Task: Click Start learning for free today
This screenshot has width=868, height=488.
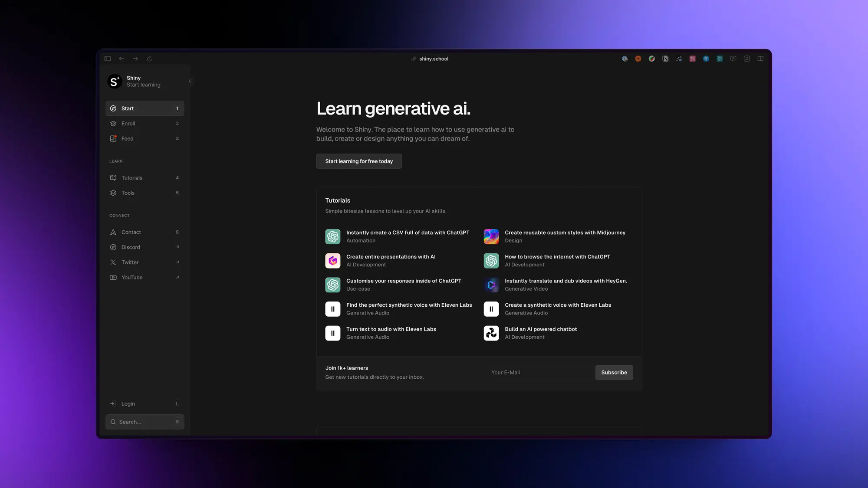Action: coord(359,161)
